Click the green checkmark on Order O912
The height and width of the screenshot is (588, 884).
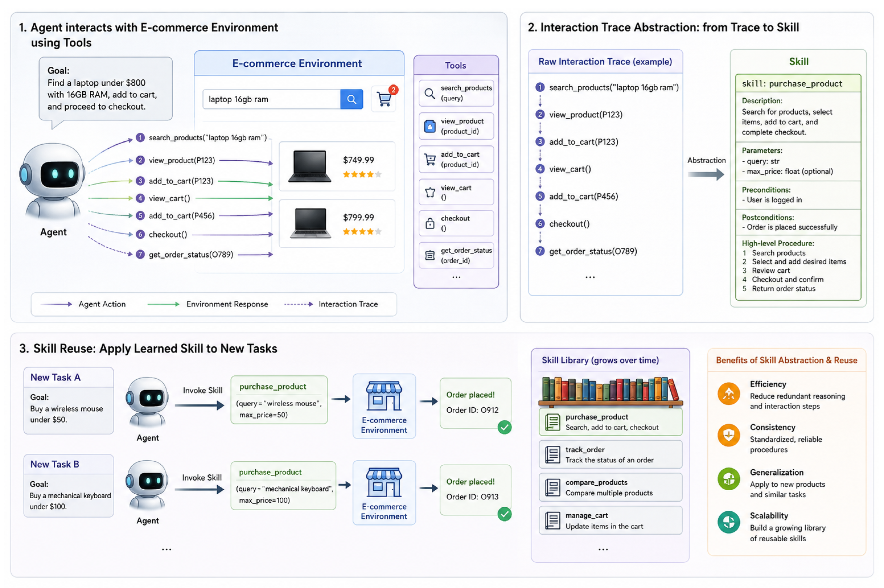pyautogui.click(x=504, y=427)
